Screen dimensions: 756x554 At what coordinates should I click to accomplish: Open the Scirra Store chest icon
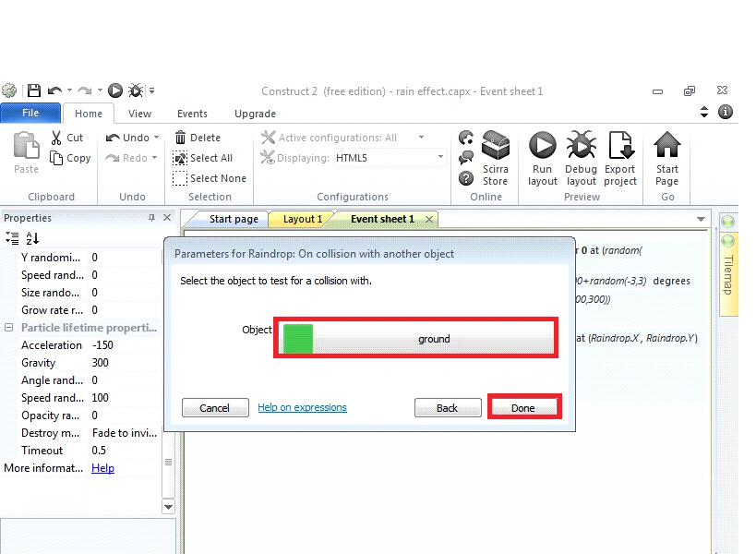(x=495, y=145)
